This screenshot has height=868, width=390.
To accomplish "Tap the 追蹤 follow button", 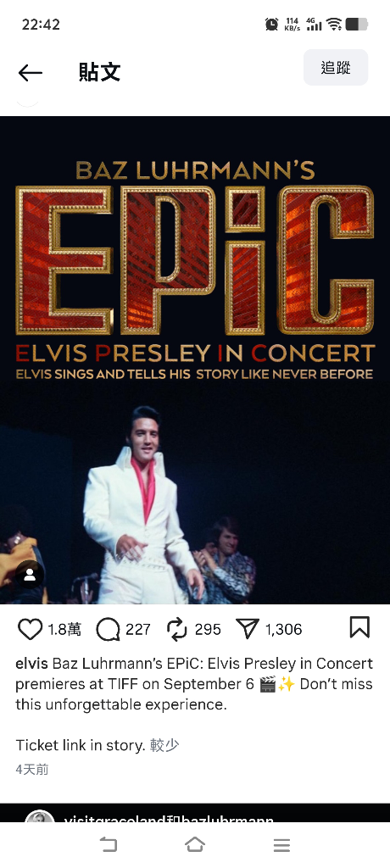I will [x=336, y=68].
